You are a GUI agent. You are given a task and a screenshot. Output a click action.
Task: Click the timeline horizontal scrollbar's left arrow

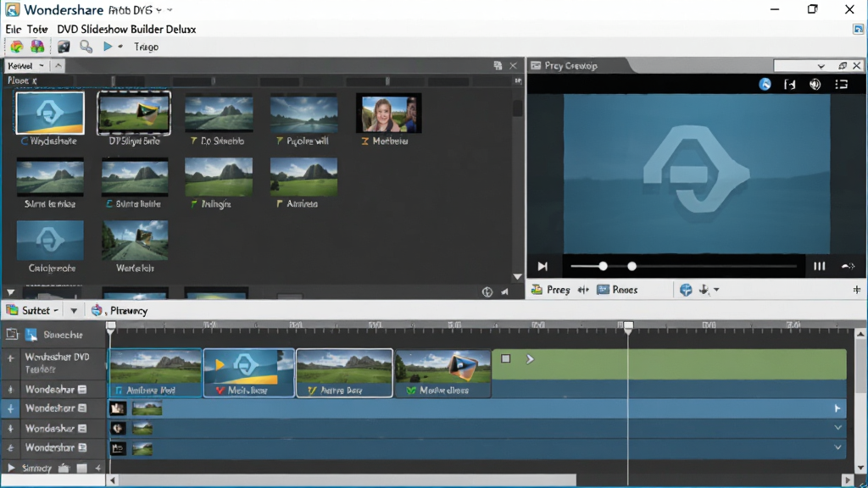[x=113, y=480]
